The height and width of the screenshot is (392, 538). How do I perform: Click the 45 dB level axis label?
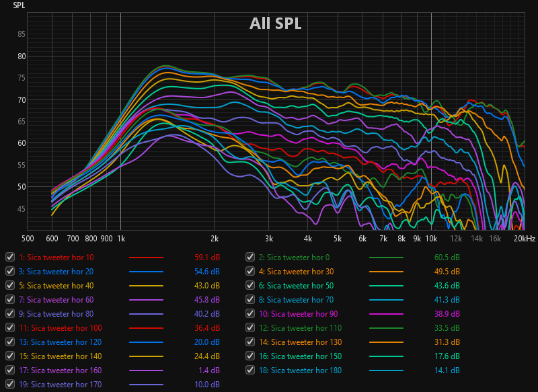[x=22, y=209]
